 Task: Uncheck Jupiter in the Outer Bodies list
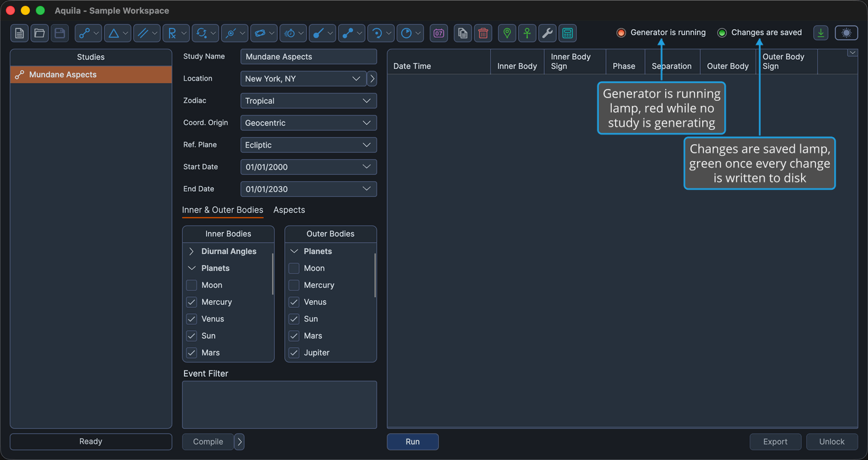[x=294, y=353]
